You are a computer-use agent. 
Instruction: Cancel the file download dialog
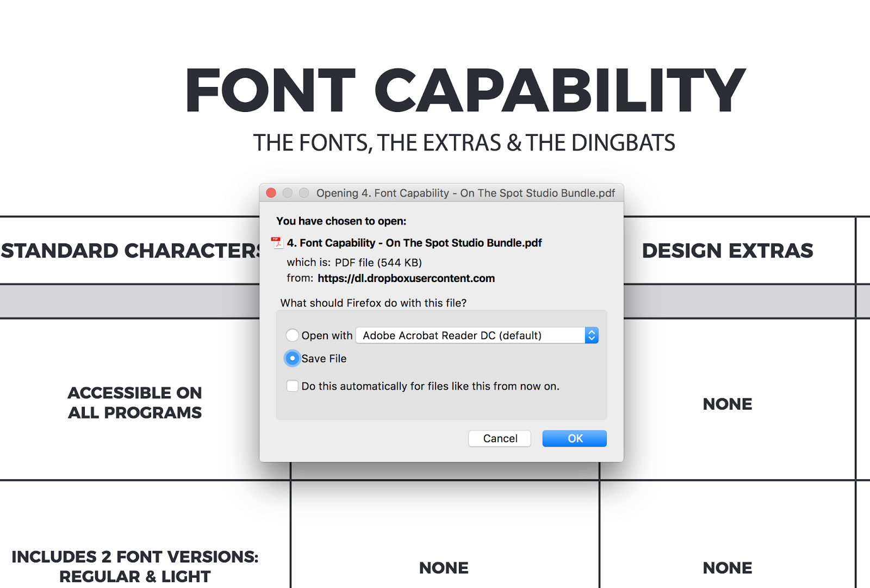pyautogui.click(x=499, y=439)
